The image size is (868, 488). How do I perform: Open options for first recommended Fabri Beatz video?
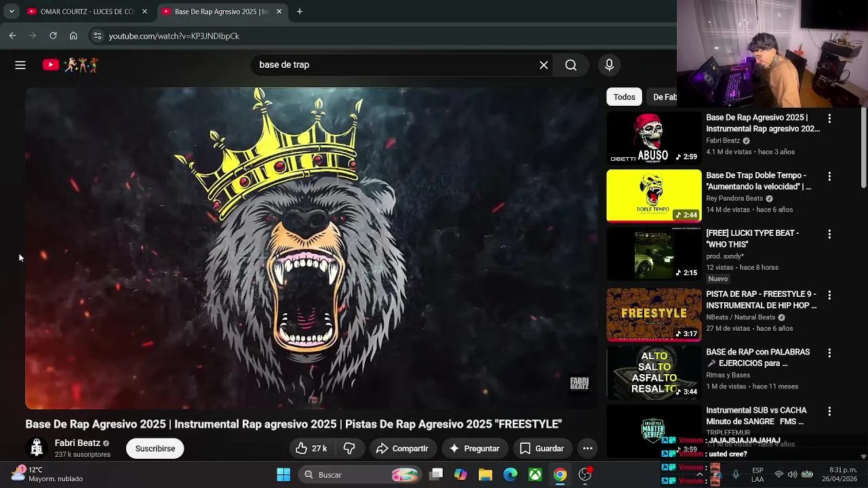[829, 119]
